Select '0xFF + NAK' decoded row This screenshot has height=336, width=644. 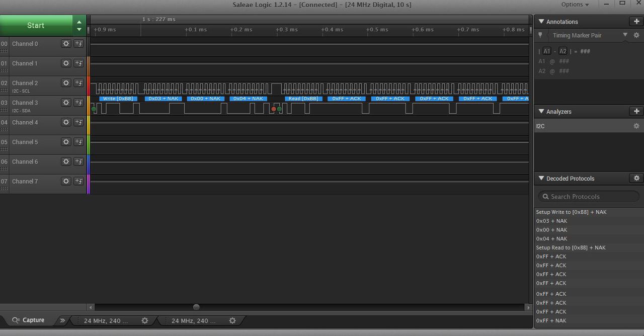[589, 320]
